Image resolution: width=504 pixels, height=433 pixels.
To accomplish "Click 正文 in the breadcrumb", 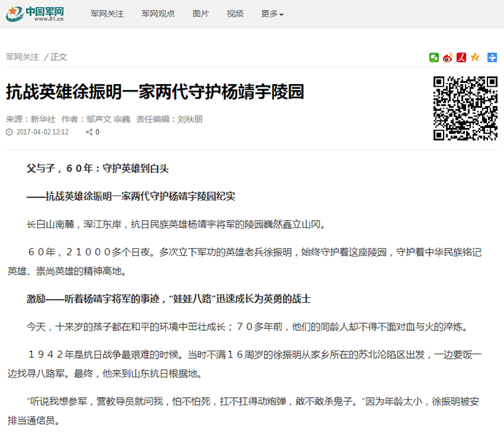I will [59, 57].
